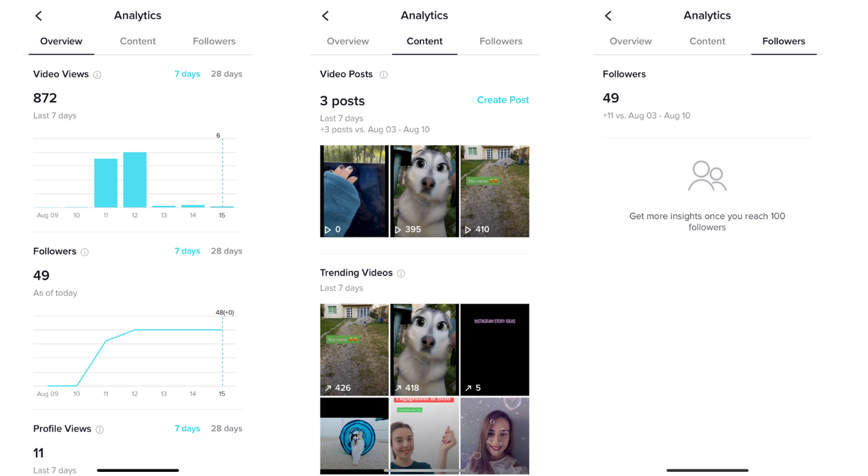Image resolution: width=868 pixels, height=476 pixels.
Task: Tap the 3 posts count
Action: tap(342, 101)
